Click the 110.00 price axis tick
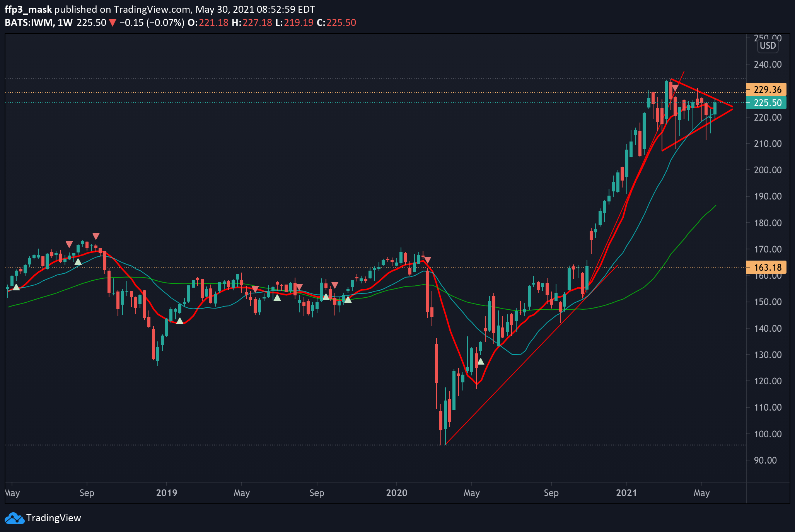Image resolution: width=795 pixels, height=532 pixels. [768, 408]
